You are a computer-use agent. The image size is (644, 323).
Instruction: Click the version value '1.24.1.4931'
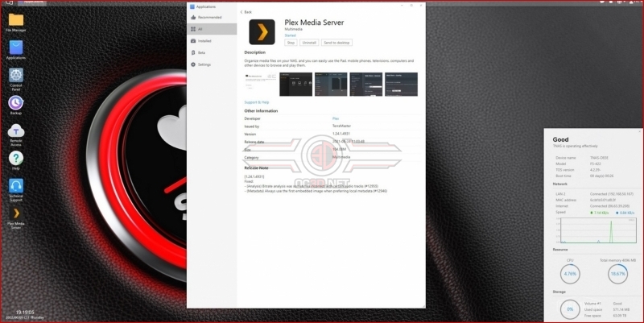click(341, 134)
